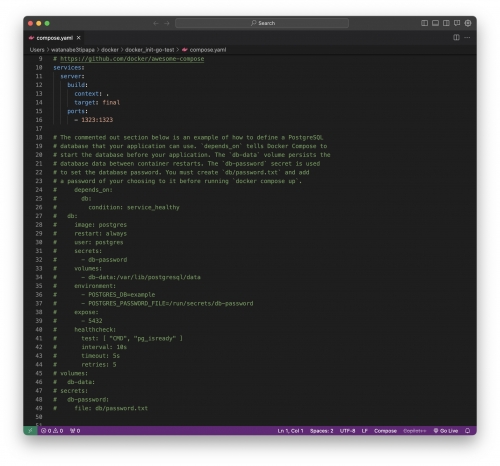Open the chat icon in title bar
Screen dimensions: 500x466
(x=457, y=23)
